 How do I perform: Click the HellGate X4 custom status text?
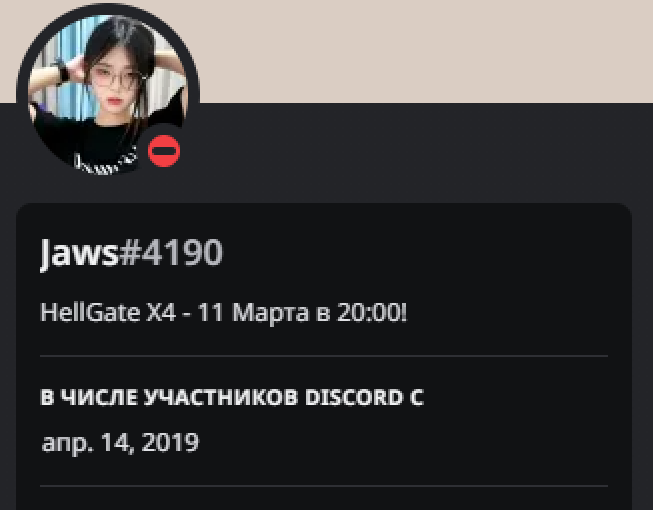tap(224, 312)
